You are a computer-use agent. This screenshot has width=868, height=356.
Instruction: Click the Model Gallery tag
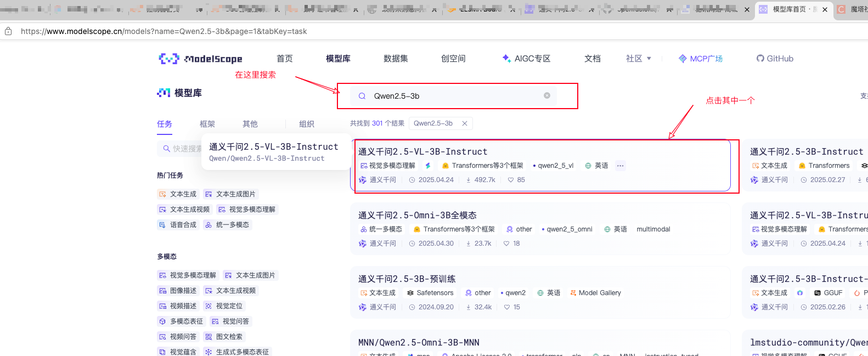click(x=596, y=293)
